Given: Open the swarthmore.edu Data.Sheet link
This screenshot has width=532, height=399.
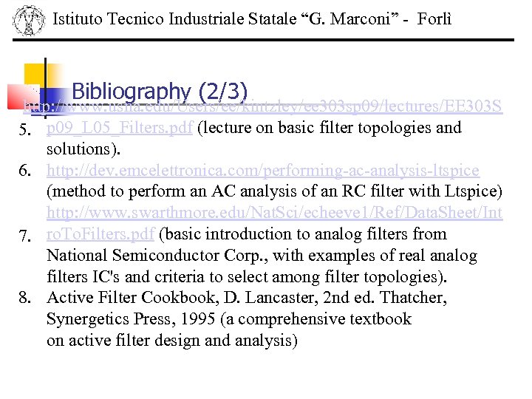Looking at the screenshot, I should click(x=274, y=214).
